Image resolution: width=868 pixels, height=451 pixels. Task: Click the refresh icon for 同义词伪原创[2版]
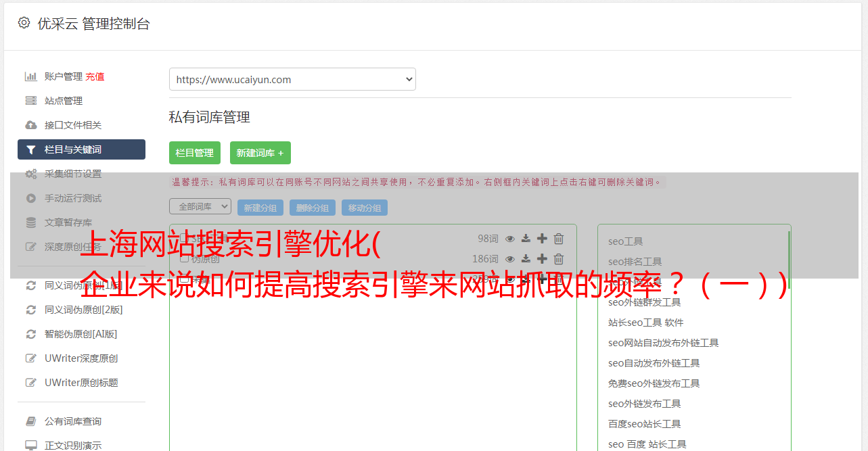(x=31, y=310)
